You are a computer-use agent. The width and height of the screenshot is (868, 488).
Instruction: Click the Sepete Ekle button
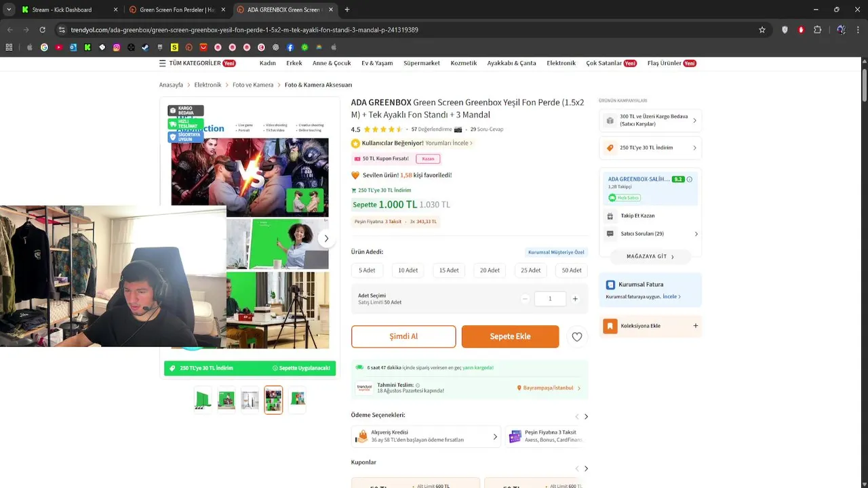(x=511, y=337)
